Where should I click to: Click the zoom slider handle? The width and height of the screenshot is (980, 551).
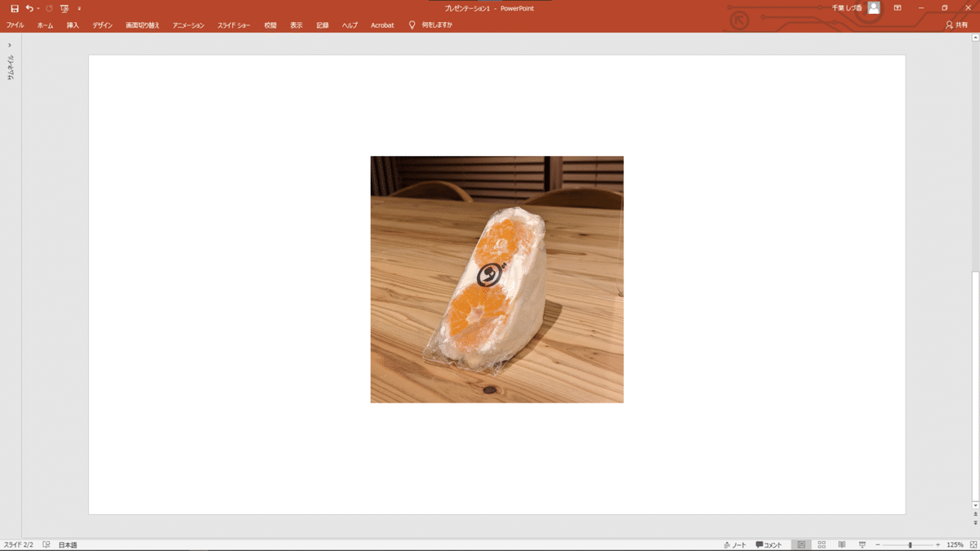910,544
